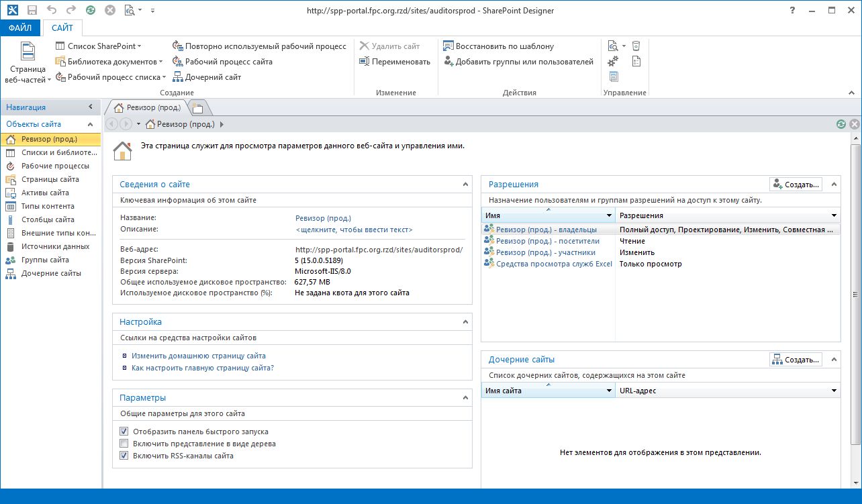Click the Страница веб-частей button

click(x=28, y=63)
